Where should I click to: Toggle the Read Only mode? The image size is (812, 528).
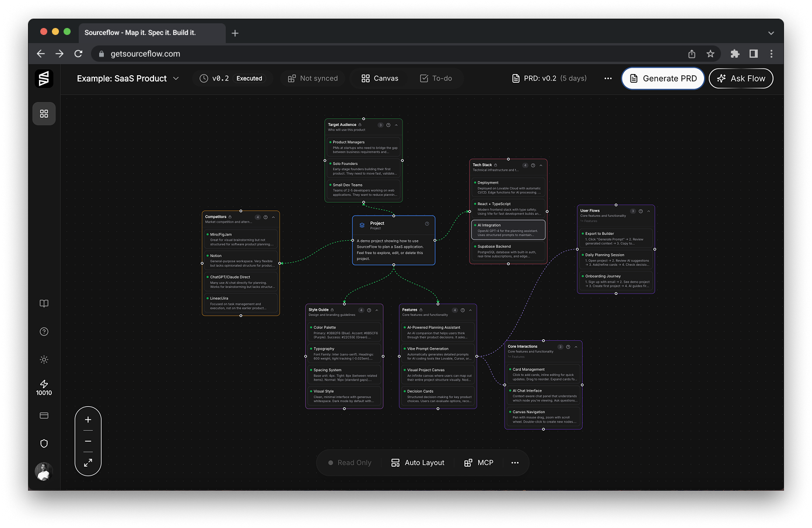(x=350, y=463)
